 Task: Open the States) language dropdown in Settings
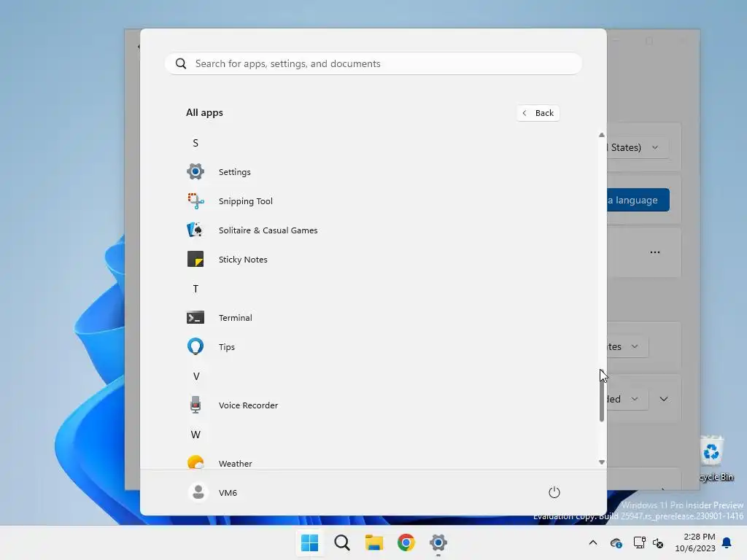(x=638, y=147)
